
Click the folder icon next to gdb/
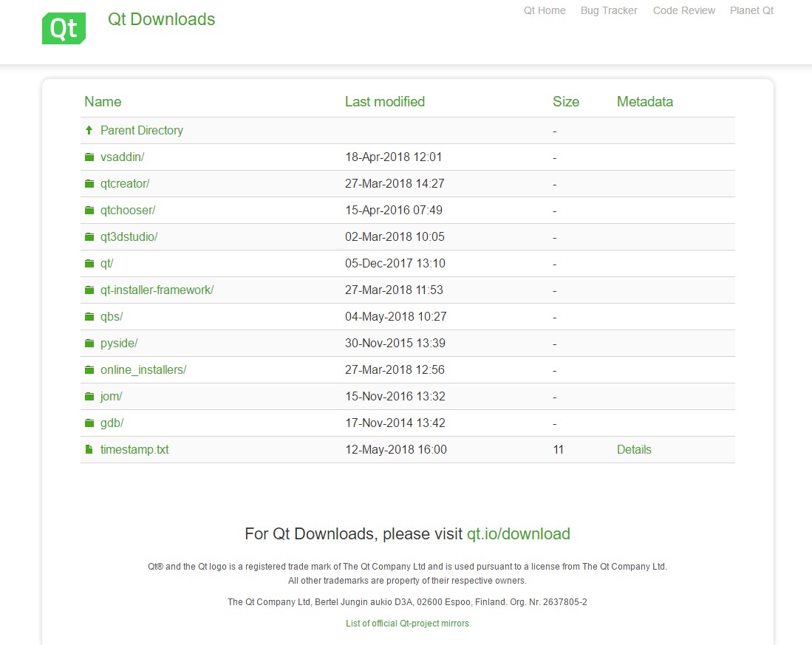coord(89,423)
